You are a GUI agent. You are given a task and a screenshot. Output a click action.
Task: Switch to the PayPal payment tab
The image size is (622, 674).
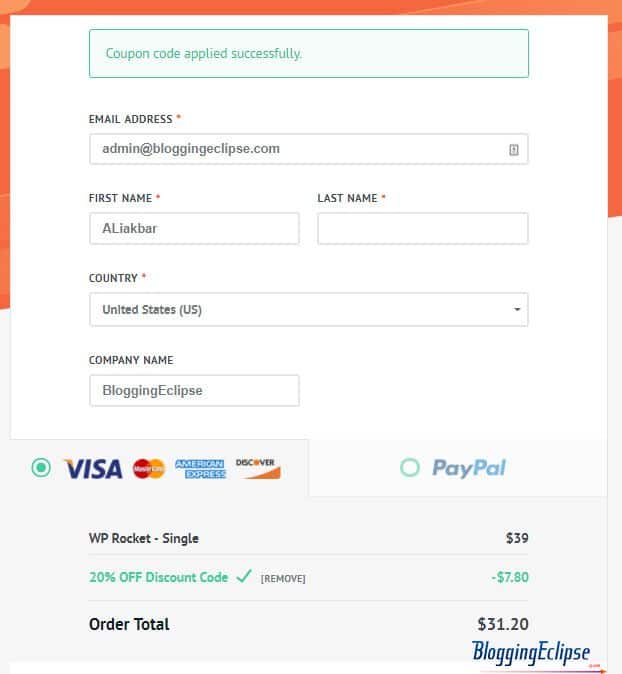pyautogui.click(x=457, y=468)
